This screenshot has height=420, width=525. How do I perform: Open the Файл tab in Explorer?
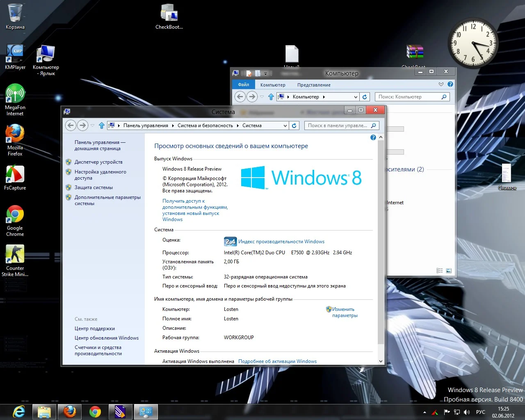click(x=244, y=84)
